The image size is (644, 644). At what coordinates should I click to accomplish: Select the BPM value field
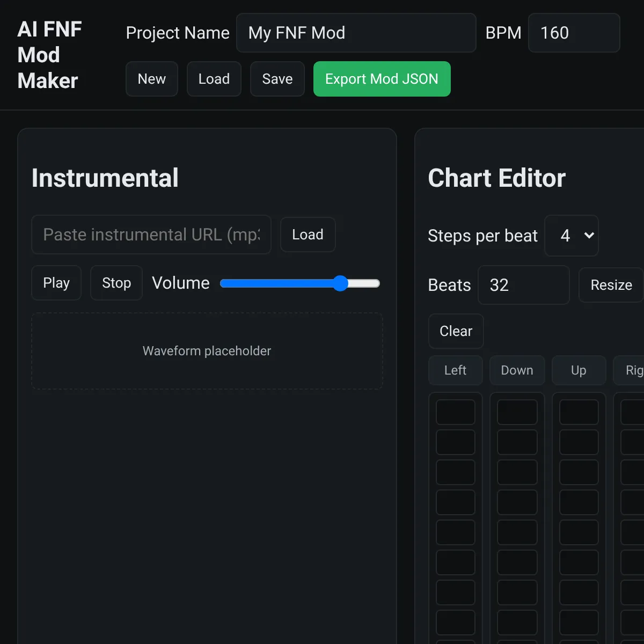[x=574, y=33]
